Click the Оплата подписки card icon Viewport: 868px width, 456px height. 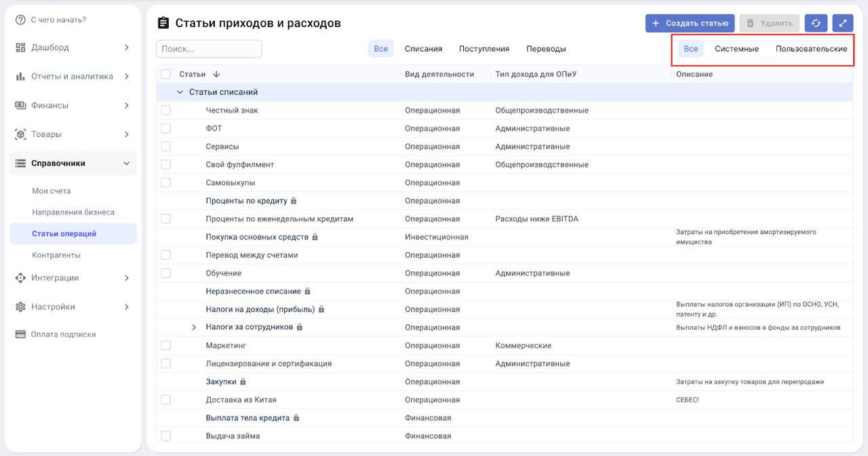[20, 335]
